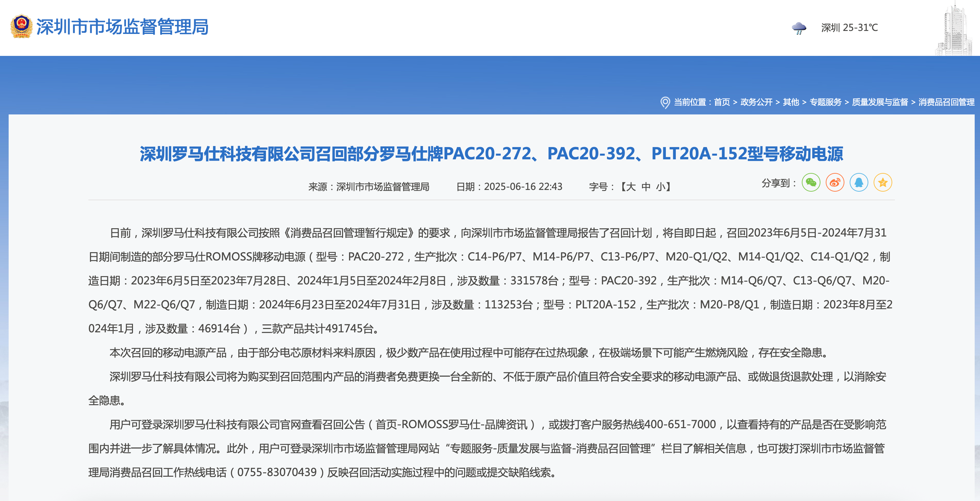Click 深圳市市场监督管理局 site title
980x501 pixels.
(x=122, y=27)
